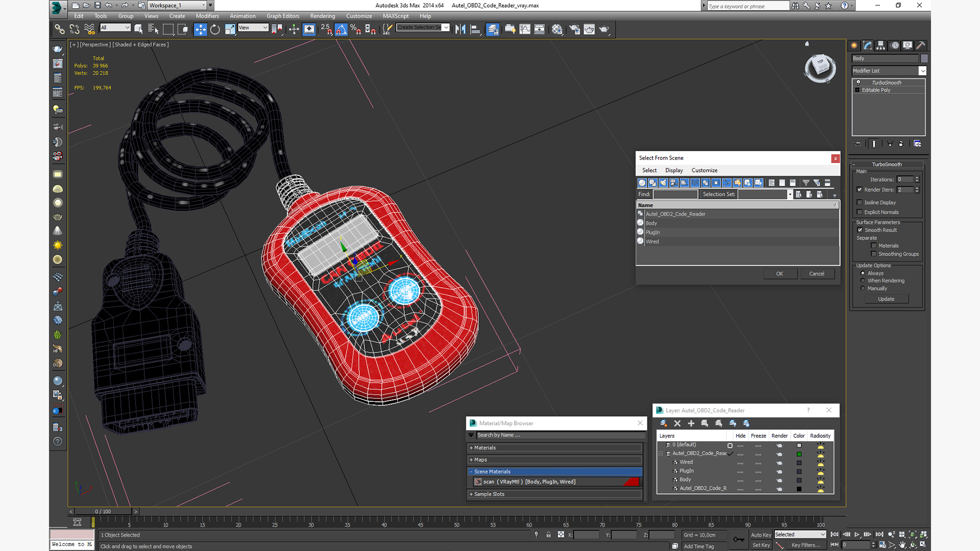Screen dimensions: 980x551
Task: Open the Curve Editor from toolbar
Action: (x=525, y=29)
